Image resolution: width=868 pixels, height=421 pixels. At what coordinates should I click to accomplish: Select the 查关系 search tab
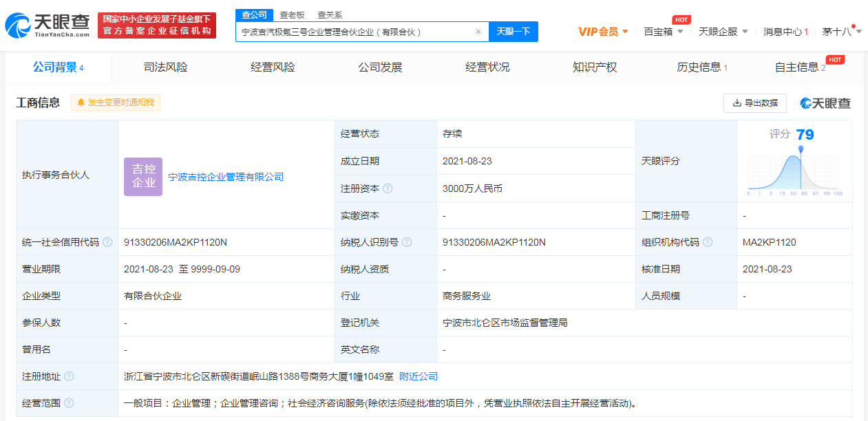330,14
